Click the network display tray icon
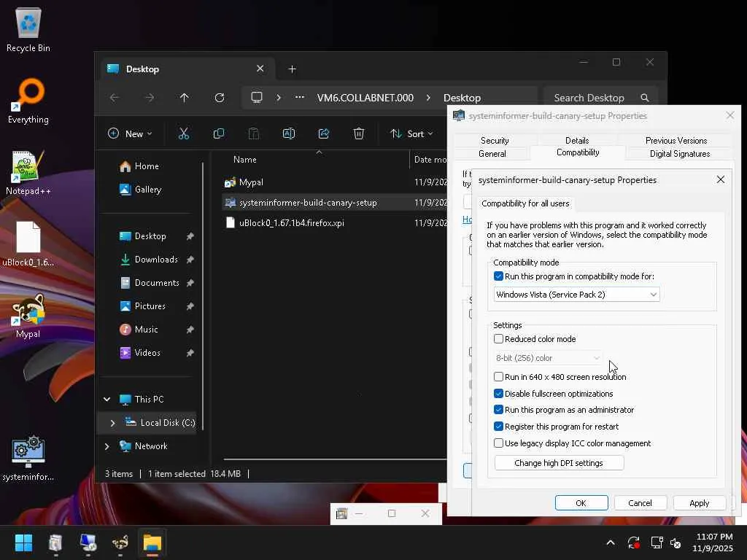The width and height of the screenshot is (747, 560). tap(657, 542)
